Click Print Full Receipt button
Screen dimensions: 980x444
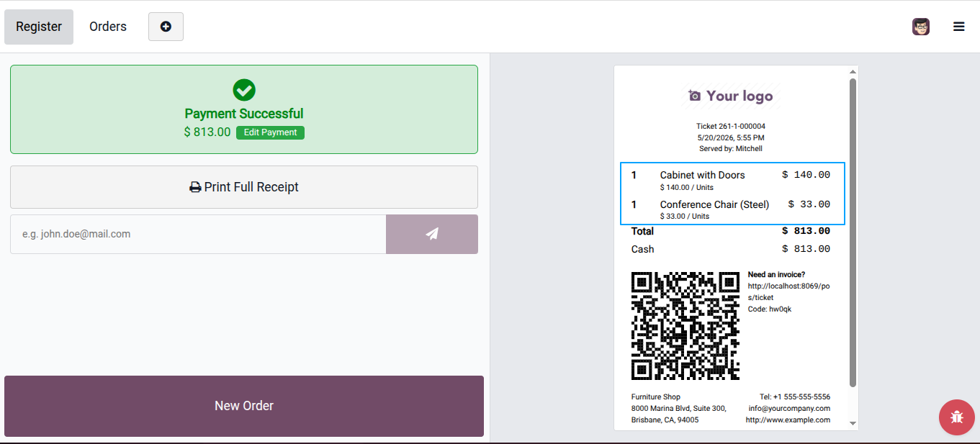point(244,187)
